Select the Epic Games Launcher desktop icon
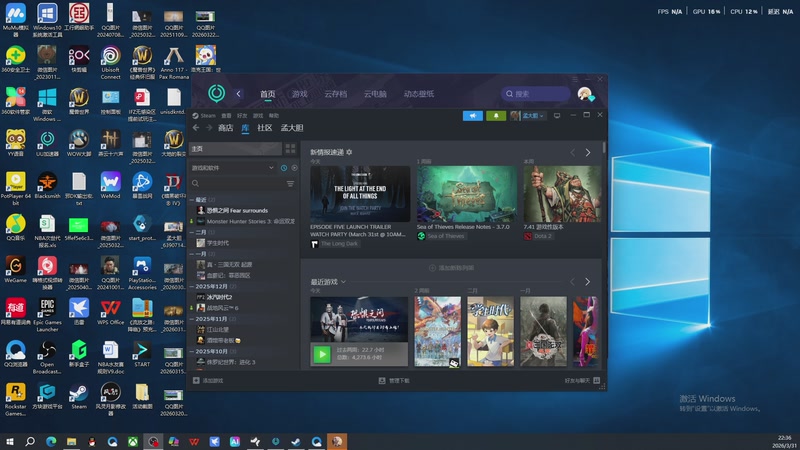This screenshot has height=450, width=800. [x=47, y=314]
